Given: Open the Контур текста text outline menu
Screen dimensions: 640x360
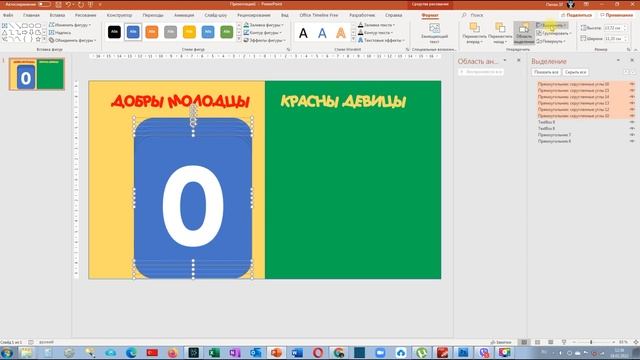Looking at the screenshot, I should (376, 33).
